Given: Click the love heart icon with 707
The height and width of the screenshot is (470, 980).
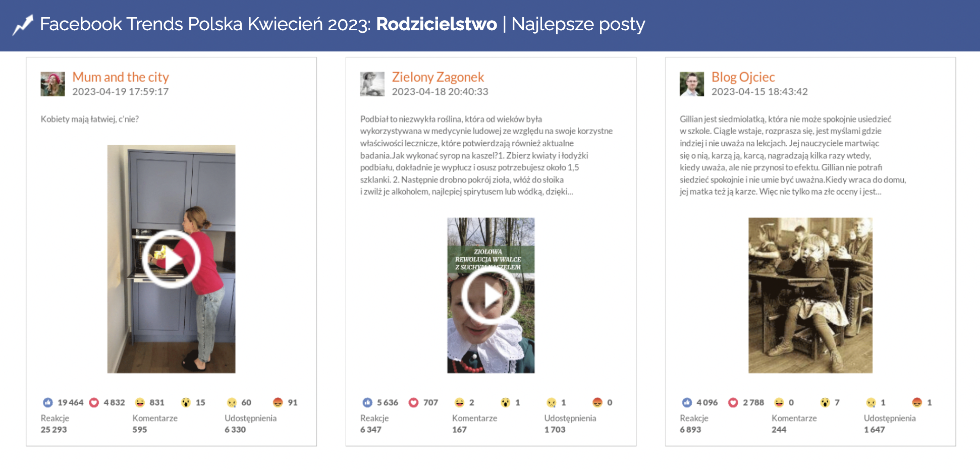Looking at the screenshot, I should [x=413, y=402].
